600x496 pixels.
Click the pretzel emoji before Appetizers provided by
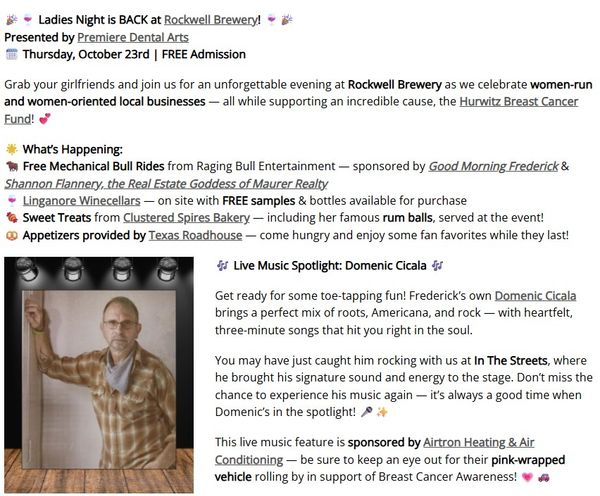[x=12, y=234]
